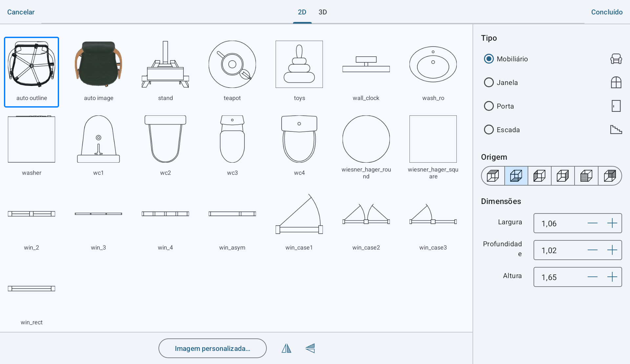The image size is (630, 364).
Task: Click the window type icon next to Janela
Action: (x=616, y=82)
